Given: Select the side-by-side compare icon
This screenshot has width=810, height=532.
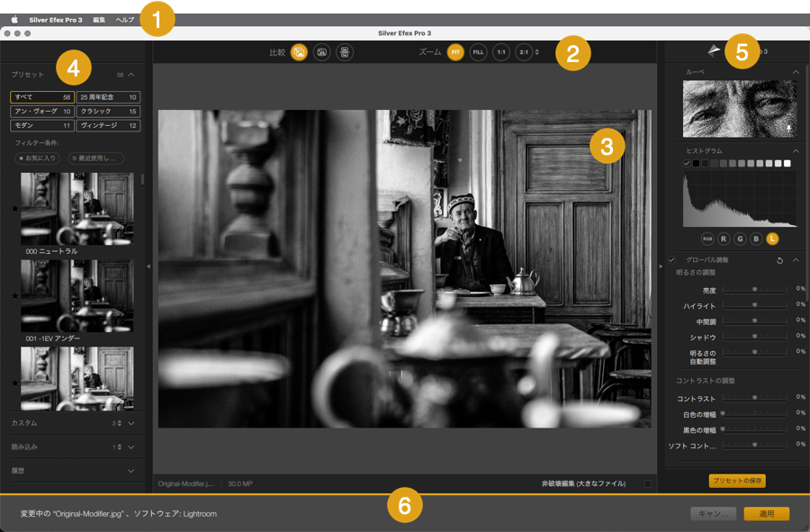Looking at the screenshot, I should tap(345, 52).
